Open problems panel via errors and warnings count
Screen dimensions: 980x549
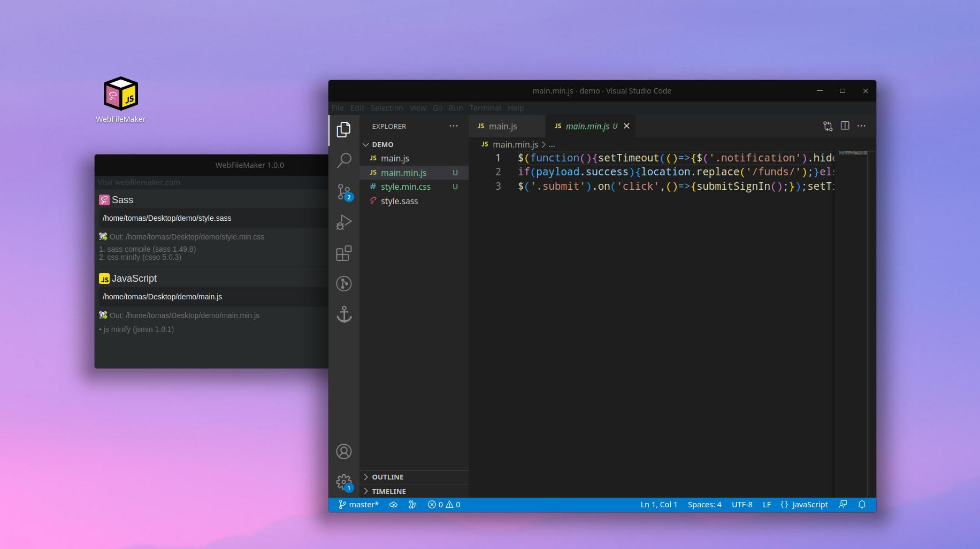click(444, 505)
